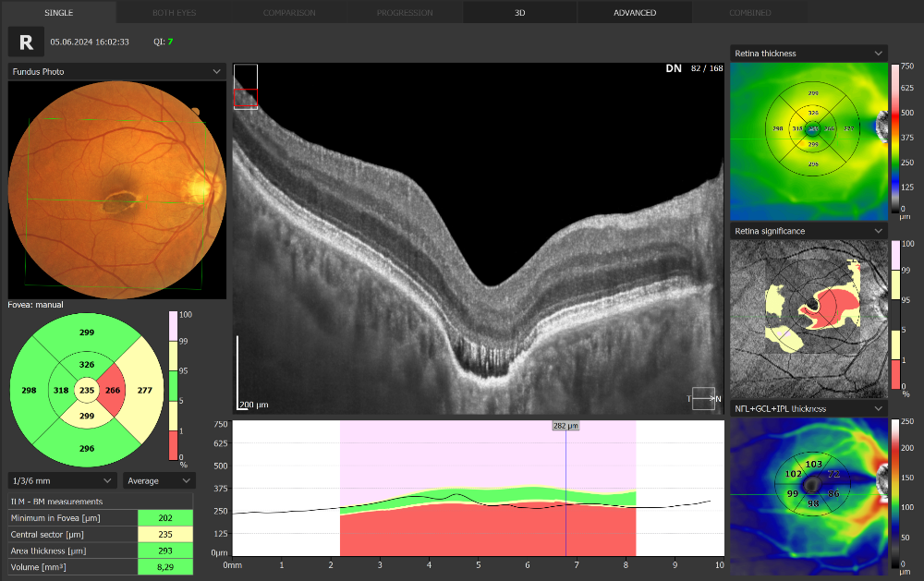Expand the NFL+GCL+IPL thickness dropdown
924x581 pixels.
tap(808, 408)
